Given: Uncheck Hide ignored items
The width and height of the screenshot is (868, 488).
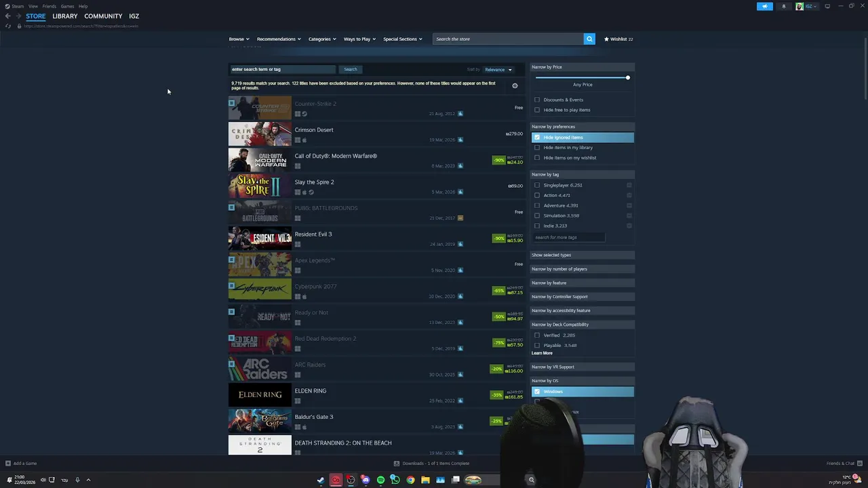Looking at the screenshot, I should (x=537, y=138).
